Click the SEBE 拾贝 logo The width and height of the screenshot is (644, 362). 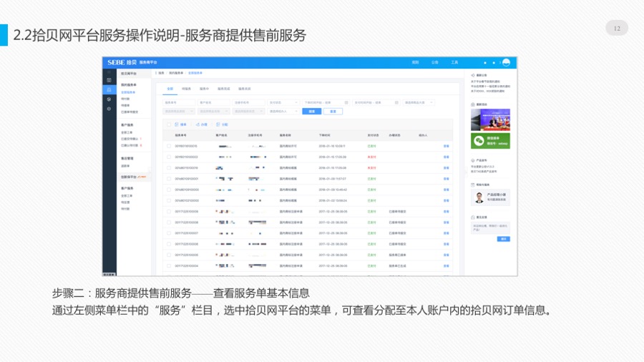coord(122,62)
